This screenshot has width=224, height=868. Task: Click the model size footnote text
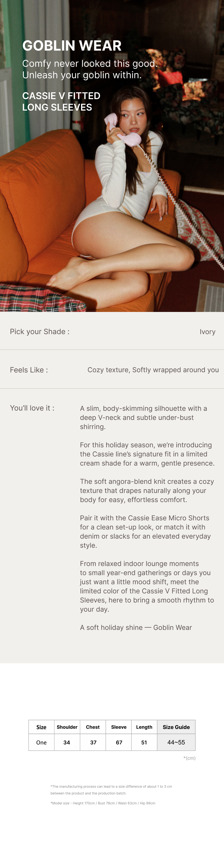click(103, 803)
